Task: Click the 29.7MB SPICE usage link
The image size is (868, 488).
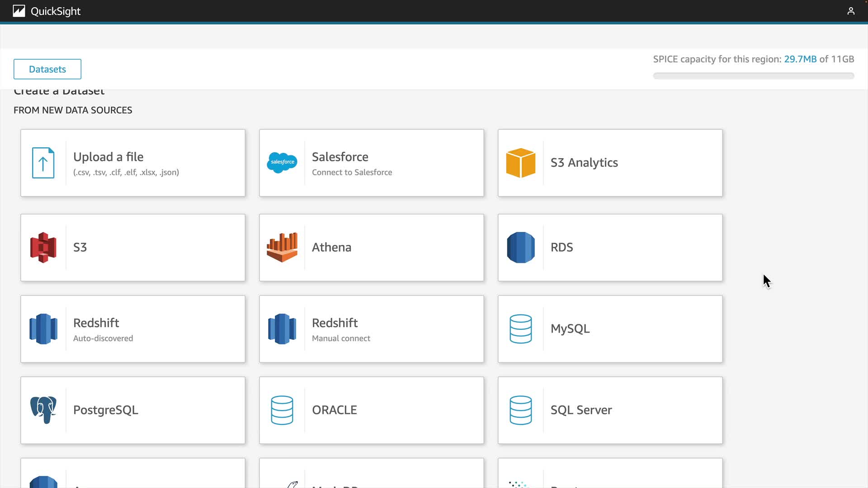Action: pos(800,59)
